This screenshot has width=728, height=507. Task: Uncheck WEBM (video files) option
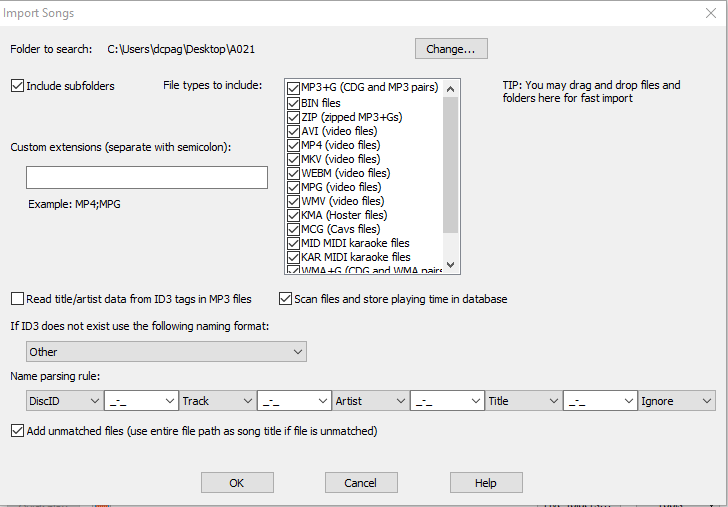coord(293,173)
